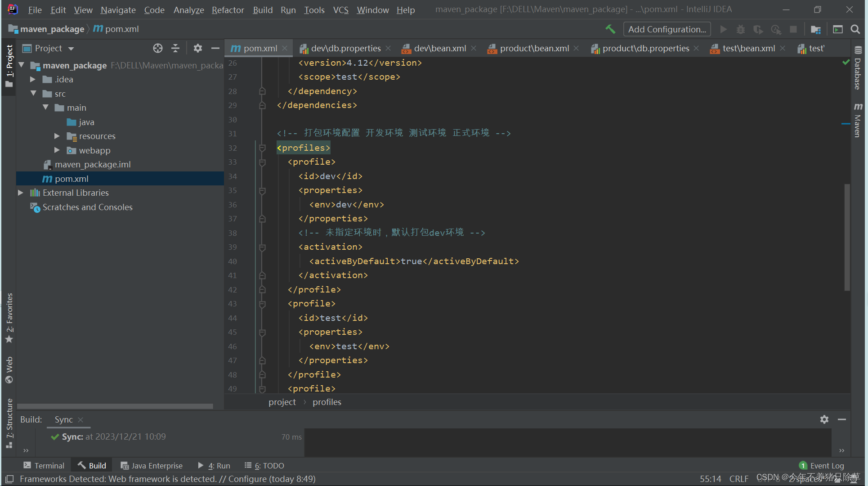Close the Sync build tab
The width and height of the screenshot is (868, 486).
[81, 419]
